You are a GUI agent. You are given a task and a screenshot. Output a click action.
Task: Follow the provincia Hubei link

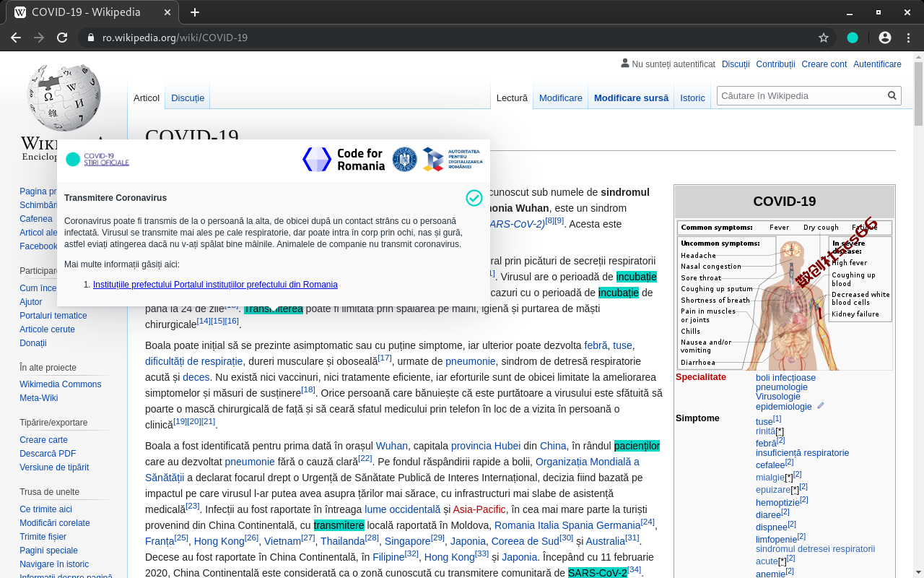pyautogui.click(x=486, y=446)
